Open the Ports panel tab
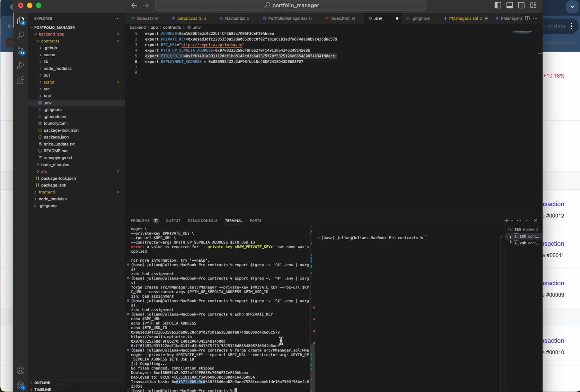 point(255,220)
